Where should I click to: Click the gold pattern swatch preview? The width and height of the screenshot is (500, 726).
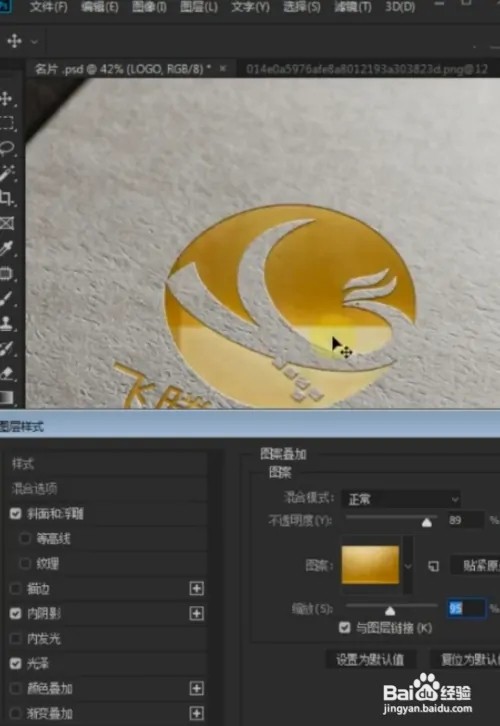(x=370, y=564)
